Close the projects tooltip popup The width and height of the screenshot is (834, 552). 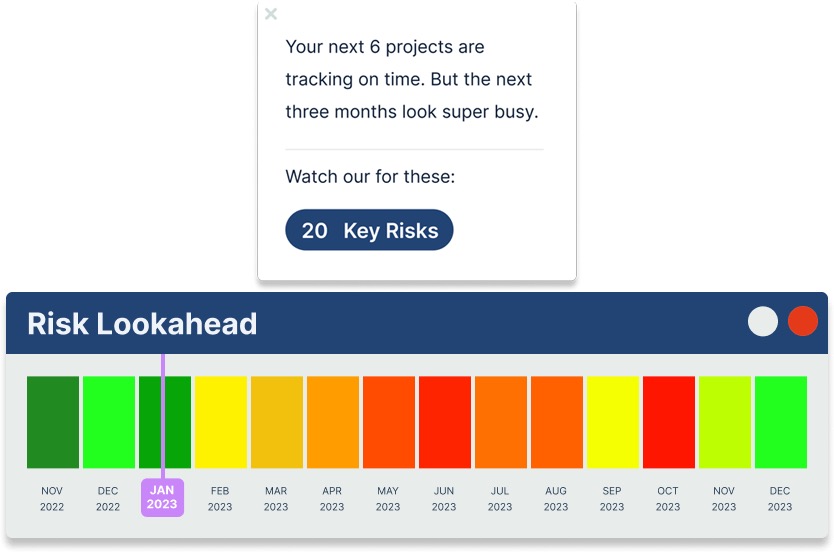click(271, 14)
